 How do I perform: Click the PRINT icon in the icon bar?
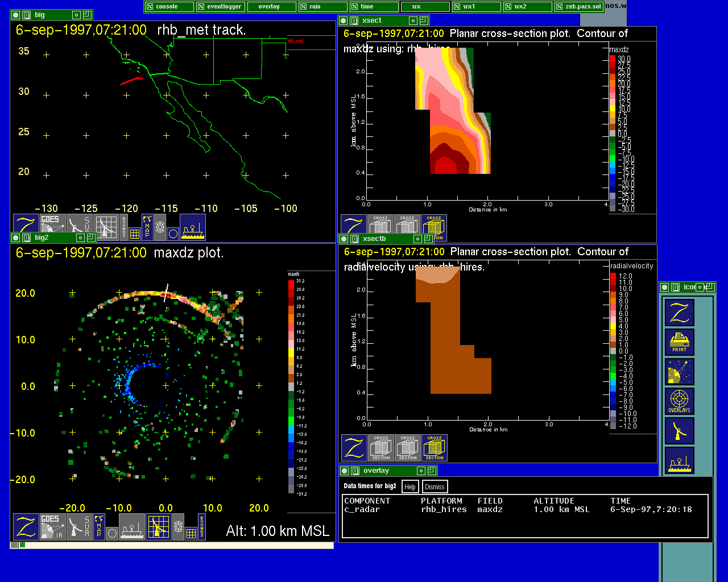[680, 343]
